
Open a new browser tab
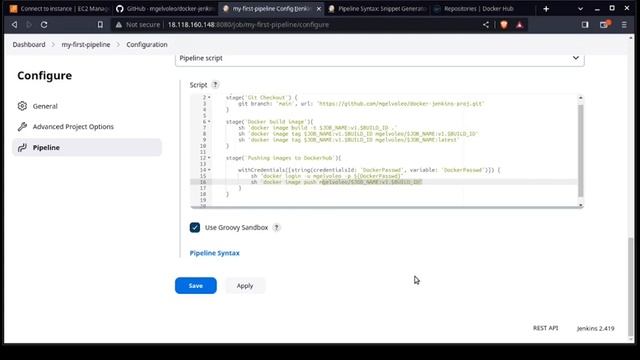pyautogui.click(x=546, y=9)
